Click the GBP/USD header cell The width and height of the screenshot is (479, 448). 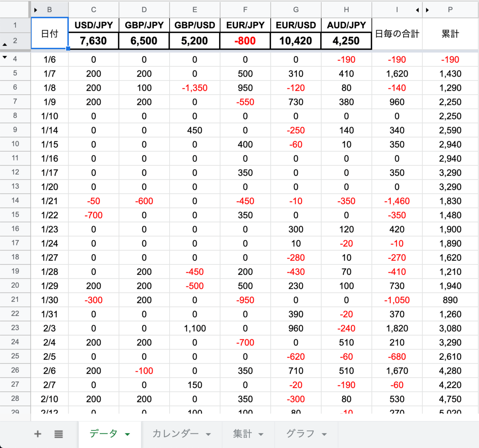[x=195, y=25]
